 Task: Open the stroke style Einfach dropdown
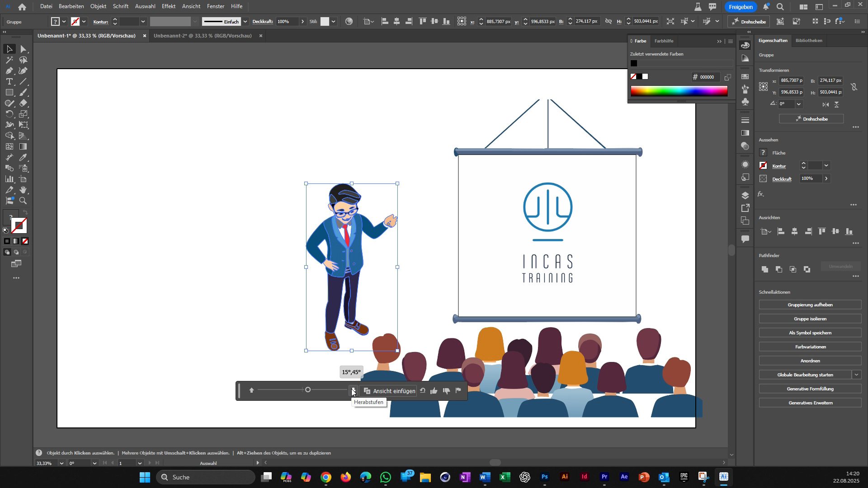[x=245, y=22]
